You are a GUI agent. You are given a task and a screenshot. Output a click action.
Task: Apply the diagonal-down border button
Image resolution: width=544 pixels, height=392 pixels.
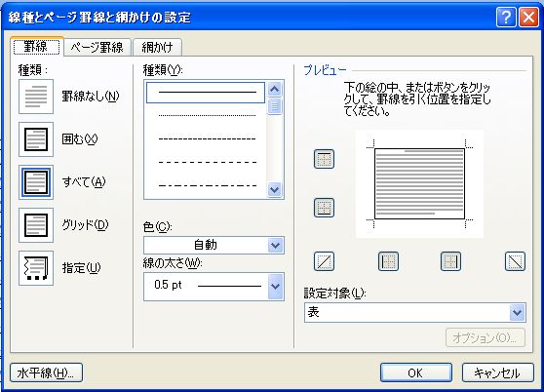click(x=515, y=261)
